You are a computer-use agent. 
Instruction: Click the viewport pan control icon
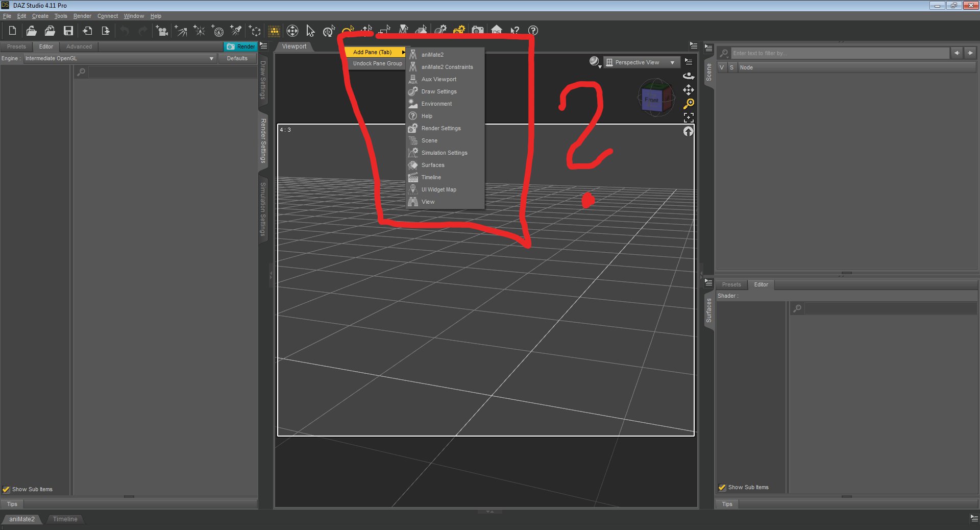(x=689, y=90)
